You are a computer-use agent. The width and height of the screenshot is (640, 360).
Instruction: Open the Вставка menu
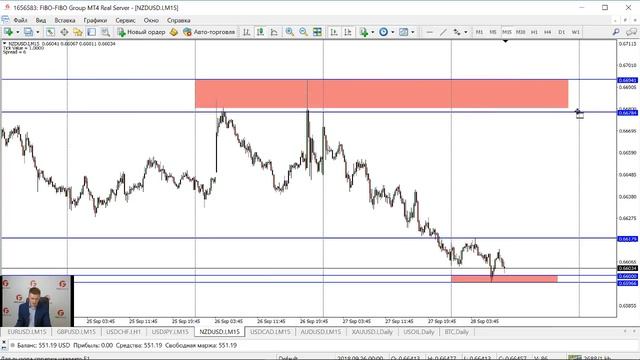(x=64, y=20)
